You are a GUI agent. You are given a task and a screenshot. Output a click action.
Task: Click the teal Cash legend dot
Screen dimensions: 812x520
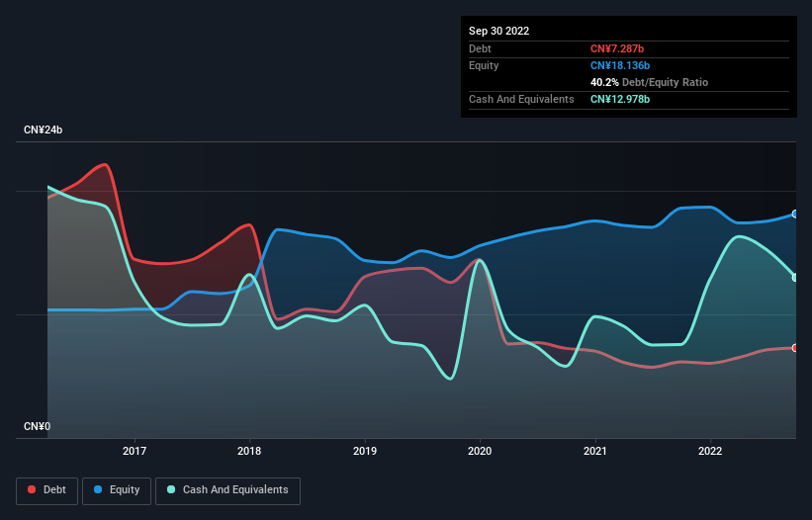[x=171, y=489]
